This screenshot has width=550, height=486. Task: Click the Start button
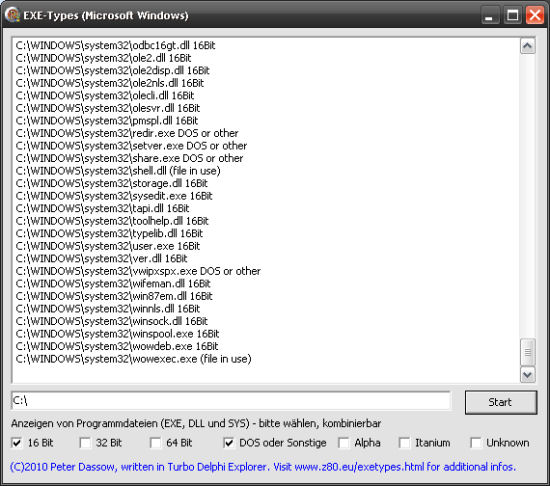[501, 402]
